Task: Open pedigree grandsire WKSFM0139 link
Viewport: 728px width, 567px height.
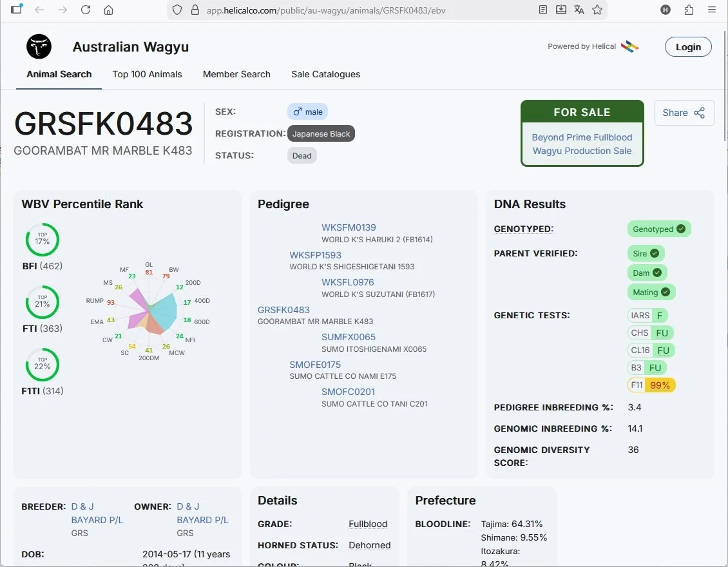Action: pyautogui.click(x=349, y=227)
